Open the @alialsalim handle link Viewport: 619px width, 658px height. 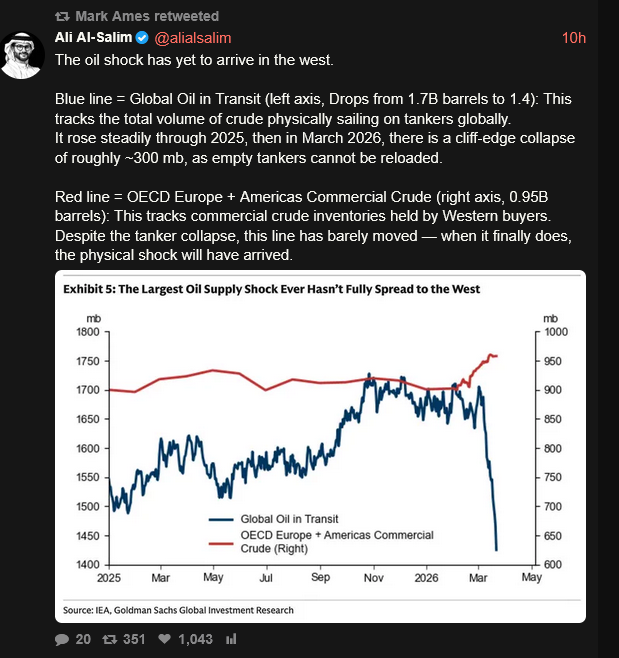click(192, 38)
